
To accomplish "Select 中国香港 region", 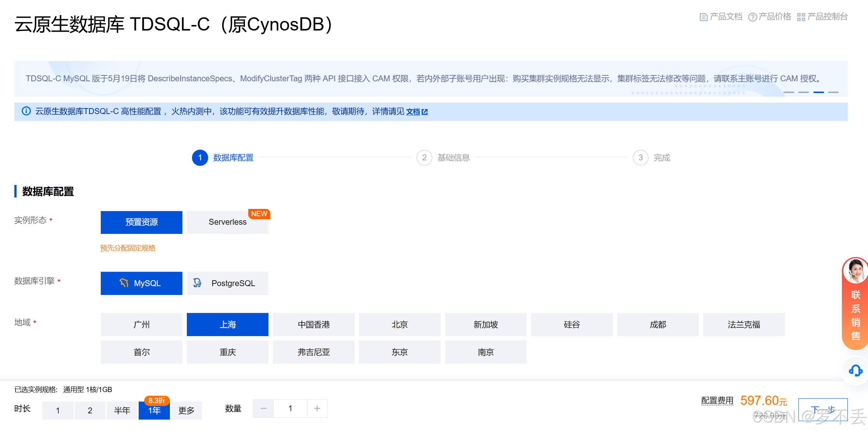I will click(x=314, y=324).
